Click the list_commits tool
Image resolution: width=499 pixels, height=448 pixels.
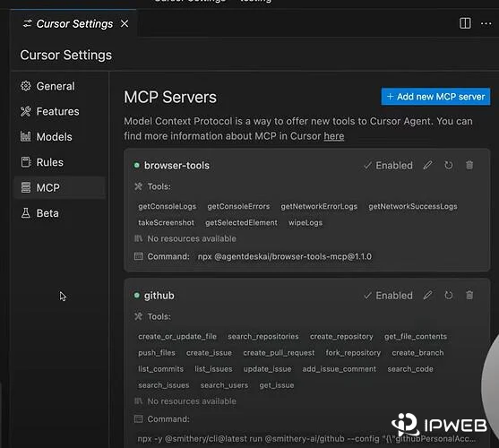tap(160, 369)
